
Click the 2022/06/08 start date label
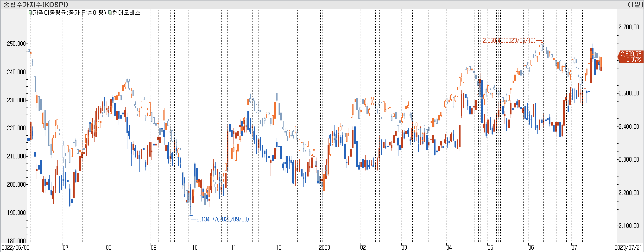point(16,248)
